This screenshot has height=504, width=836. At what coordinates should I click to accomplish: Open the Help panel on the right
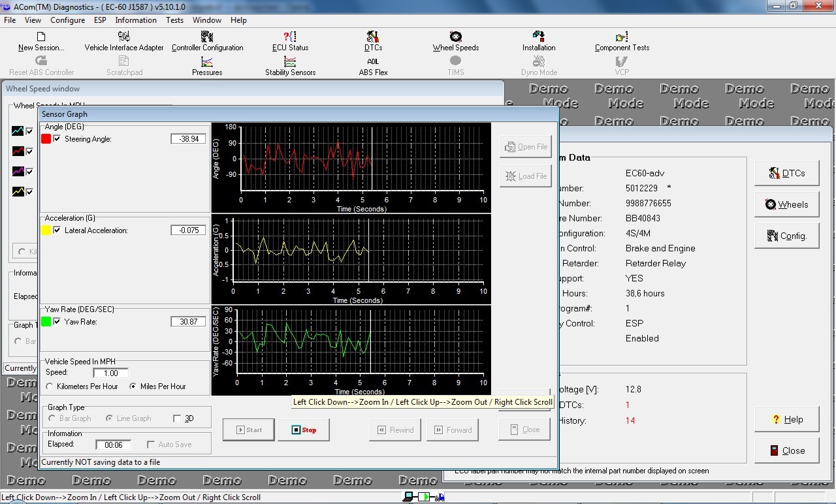coord(786,419)
